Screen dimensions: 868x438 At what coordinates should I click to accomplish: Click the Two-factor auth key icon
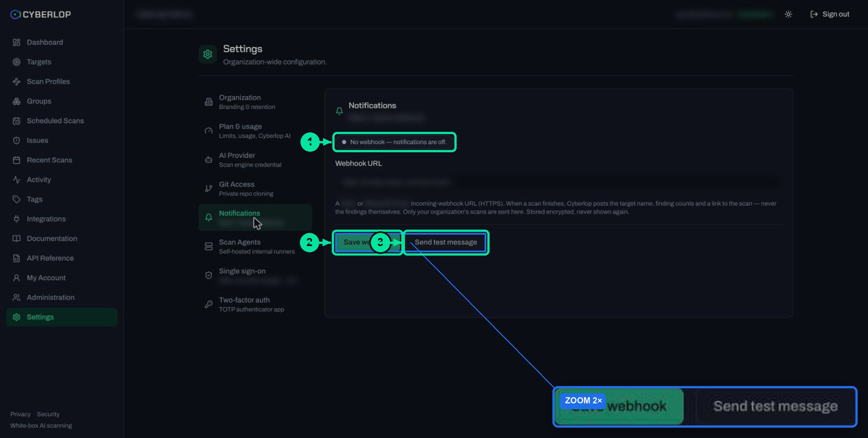pyautogui.click(x=209, y=304)
